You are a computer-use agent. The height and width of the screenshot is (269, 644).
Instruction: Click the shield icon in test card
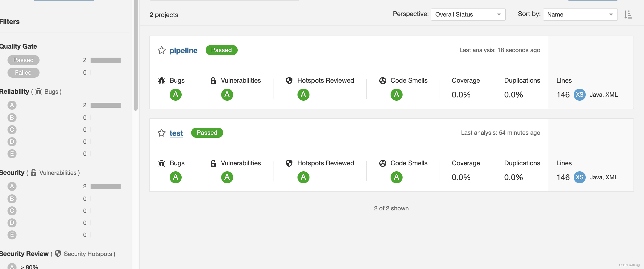coord(289,163)
